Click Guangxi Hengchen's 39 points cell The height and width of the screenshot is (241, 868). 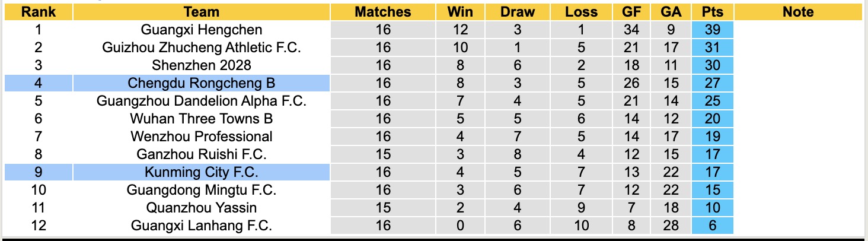click(x=713, y=30)
